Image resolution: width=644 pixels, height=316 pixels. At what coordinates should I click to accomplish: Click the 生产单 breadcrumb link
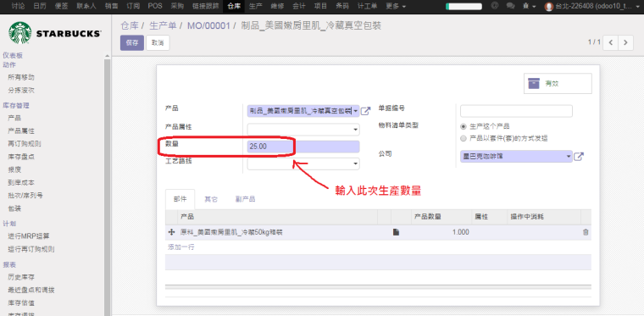(x=163, y=26)
